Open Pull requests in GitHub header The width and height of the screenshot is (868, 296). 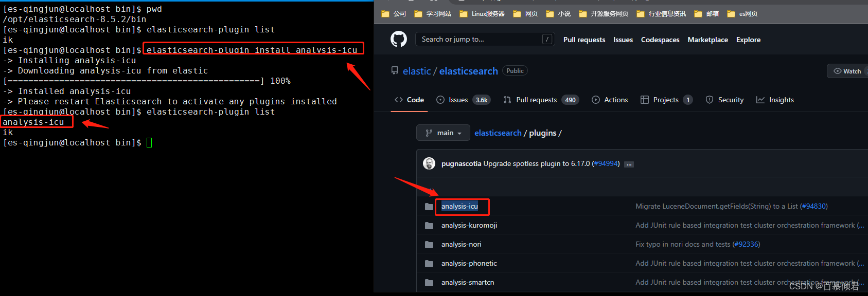(x=584, y=40)
